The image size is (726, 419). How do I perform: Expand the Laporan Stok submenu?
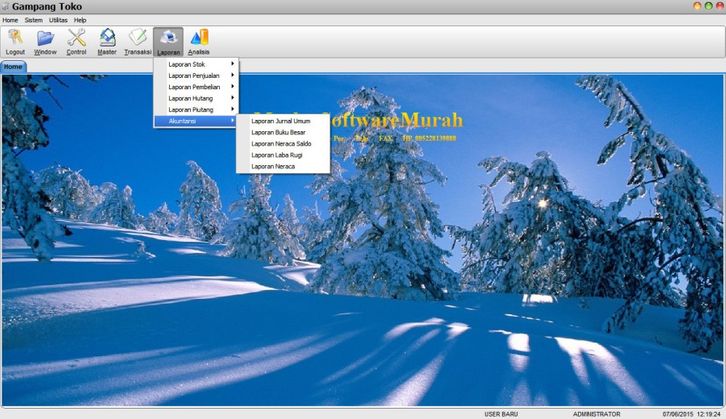pyautogui.click(x=196, y=64)
